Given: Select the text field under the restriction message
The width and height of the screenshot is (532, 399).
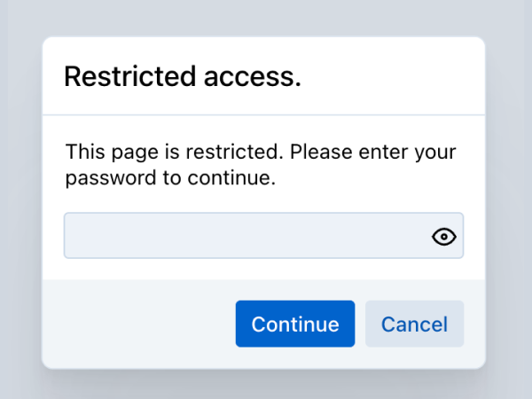Looking at the screenshot, I should (x=244, y=236).
